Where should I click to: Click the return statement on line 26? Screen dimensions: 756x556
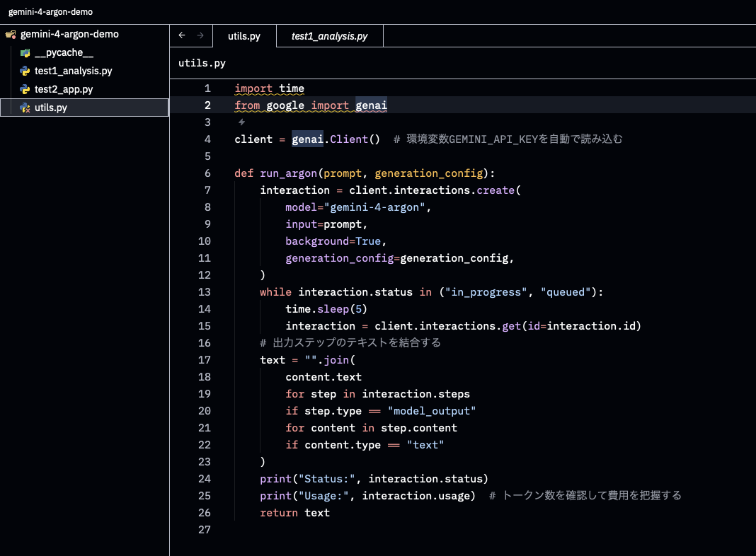[294, 513]
